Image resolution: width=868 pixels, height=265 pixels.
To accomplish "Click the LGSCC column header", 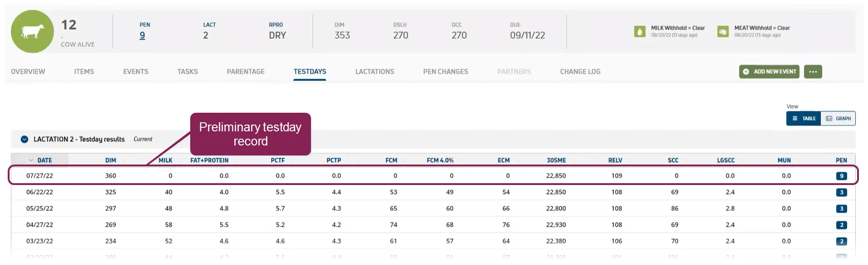I will point(726,160).
